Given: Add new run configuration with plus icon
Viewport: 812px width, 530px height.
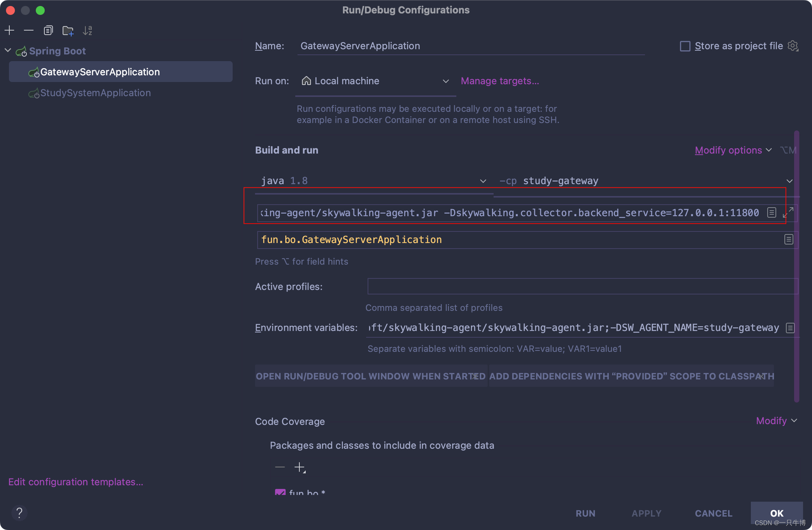Looking at the screenshot, I should (x=9, y=30).
